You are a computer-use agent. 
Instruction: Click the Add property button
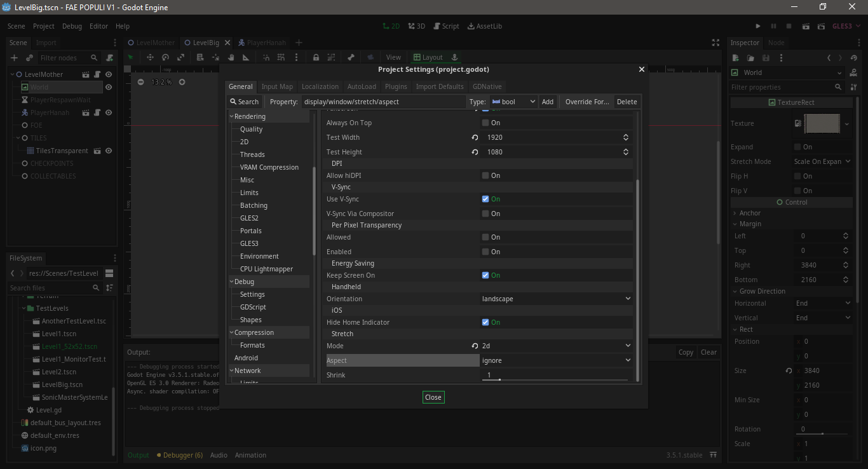click(x=547, y=102)
